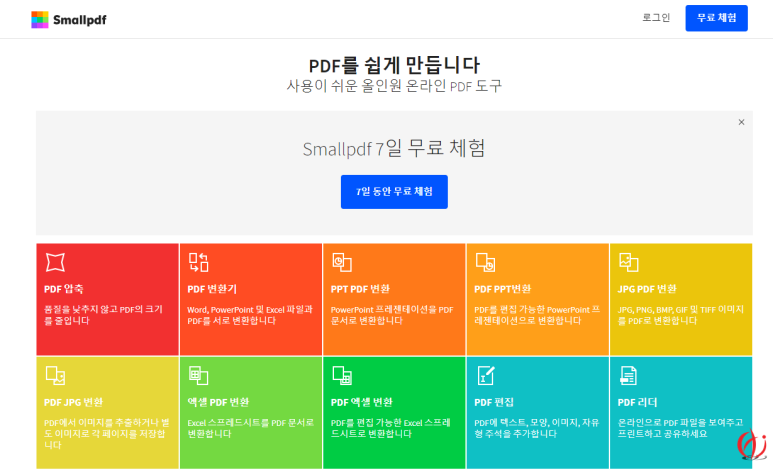Click the PDF JPG 변환 tile icon

[x=55, y=375]
